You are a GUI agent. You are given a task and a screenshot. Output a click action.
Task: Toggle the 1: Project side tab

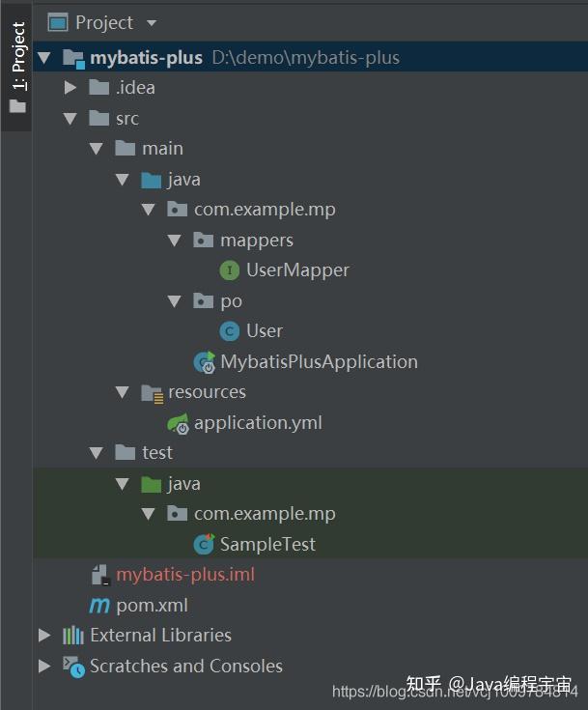coord(16,67)
